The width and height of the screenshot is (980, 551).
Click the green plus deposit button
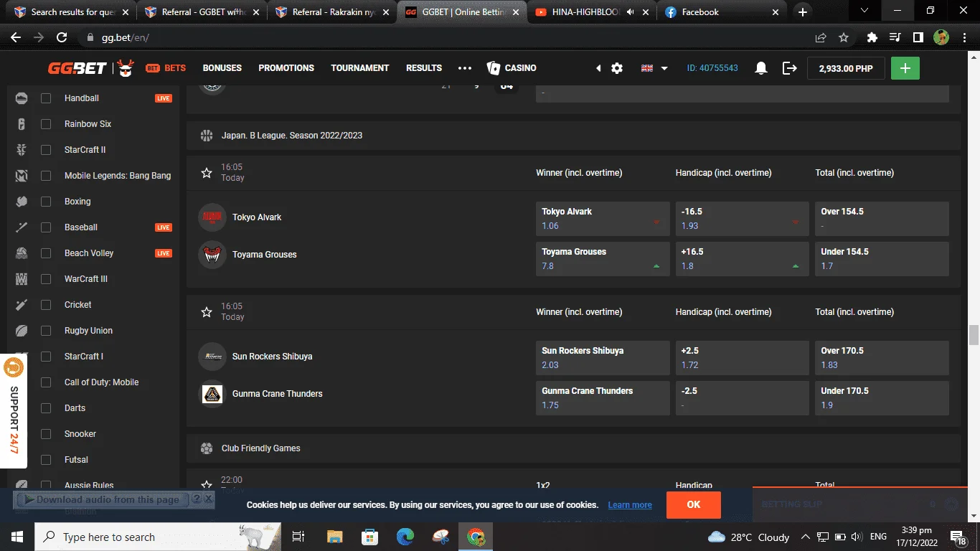coord(905,68)
